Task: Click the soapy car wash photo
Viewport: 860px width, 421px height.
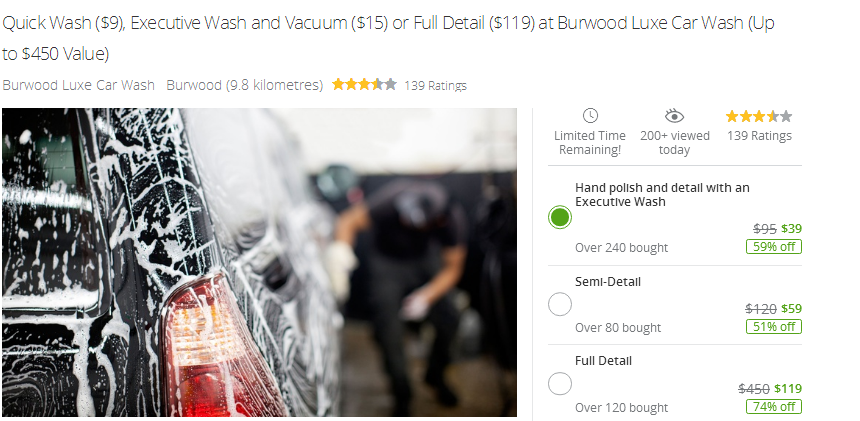Action: coord(259,262)
